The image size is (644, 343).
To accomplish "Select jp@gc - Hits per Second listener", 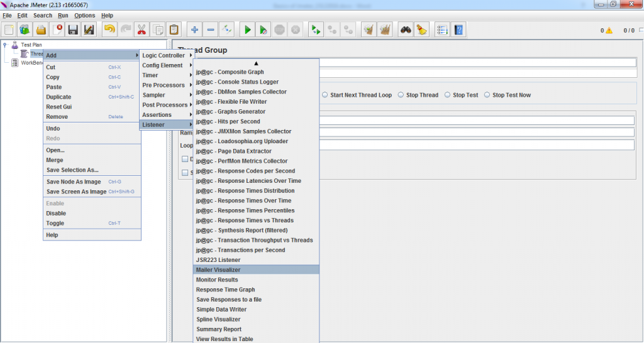I will click(x=256, y=121).
